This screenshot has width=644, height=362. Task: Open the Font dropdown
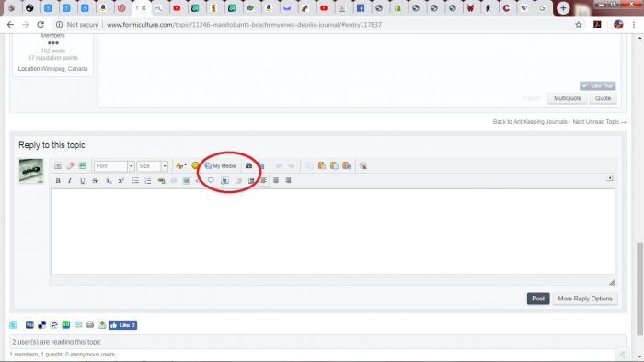[114, 166]
